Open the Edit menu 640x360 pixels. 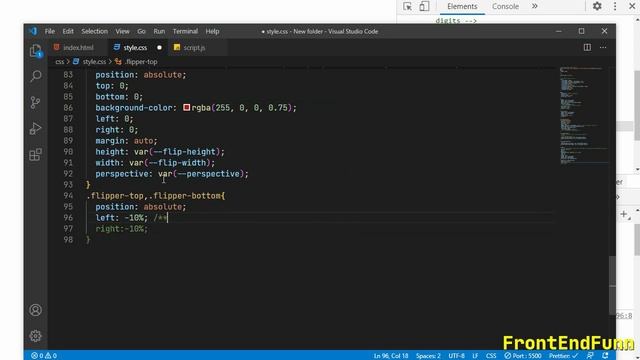68,31
